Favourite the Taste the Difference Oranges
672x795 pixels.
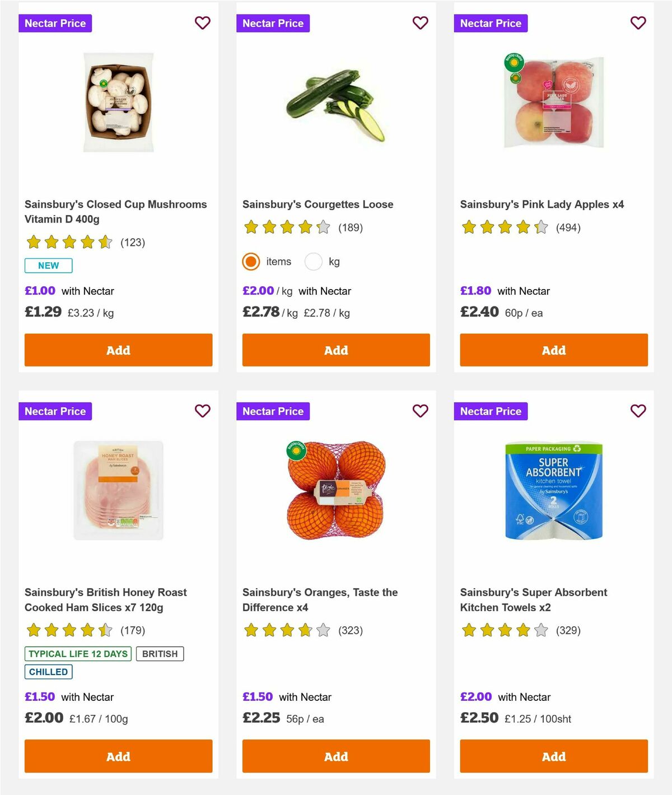point(420,411)
